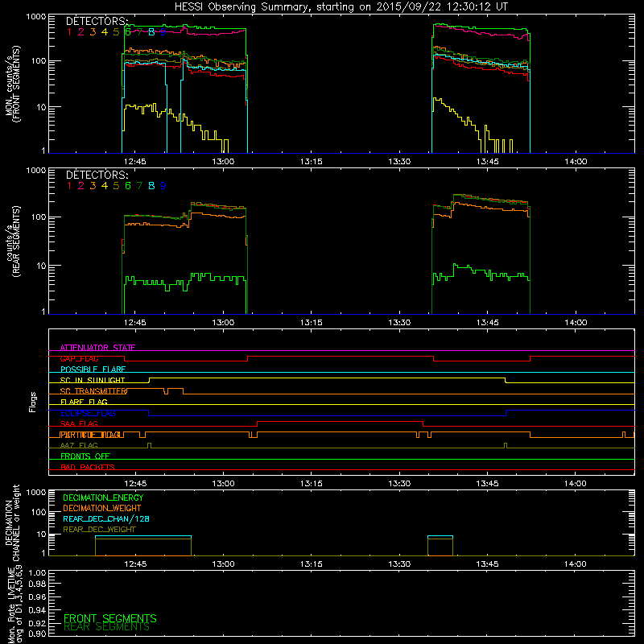
Task: Click the '13:30' tick under the decimation plot
Action: [399, 564]
